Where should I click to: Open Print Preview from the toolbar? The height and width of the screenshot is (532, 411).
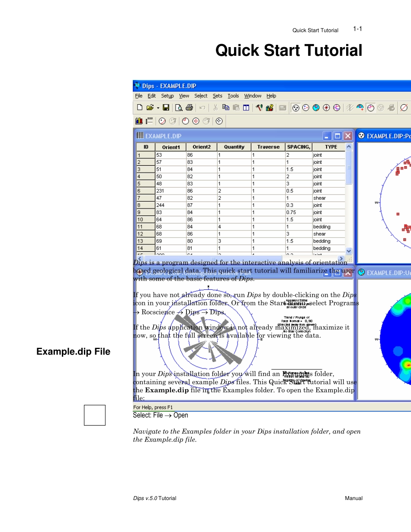[x=179, y=108]
